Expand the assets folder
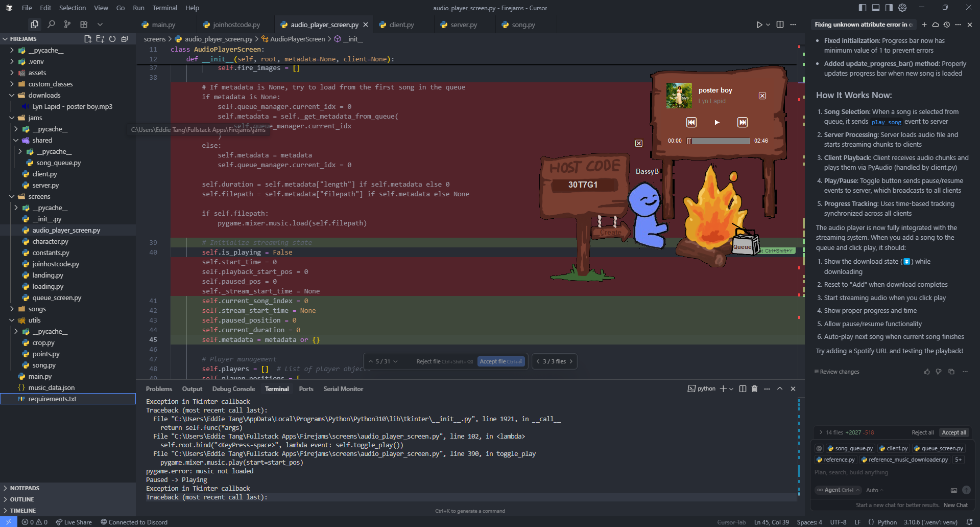The height and width of the screenshot is (527, 980). coord(12,73)
